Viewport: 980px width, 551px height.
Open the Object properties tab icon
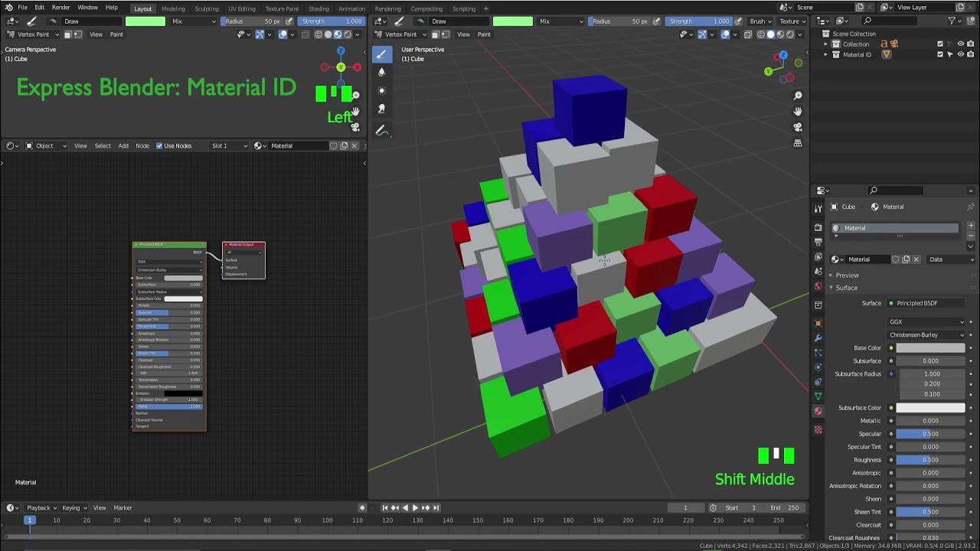(818, 323)
